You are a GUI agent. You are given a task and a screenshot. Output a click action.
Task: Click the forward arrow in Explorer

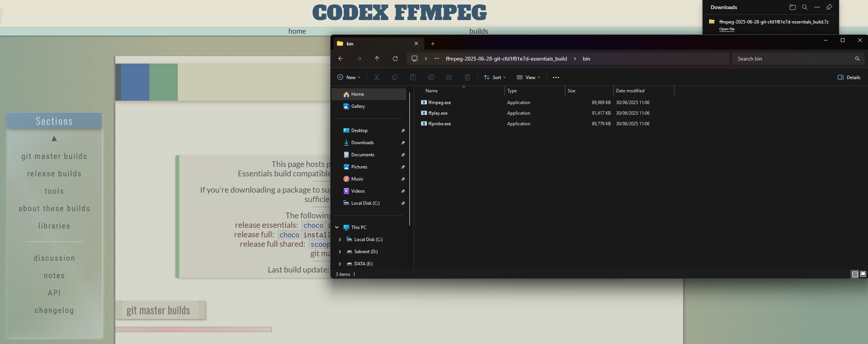pos(359,59)
